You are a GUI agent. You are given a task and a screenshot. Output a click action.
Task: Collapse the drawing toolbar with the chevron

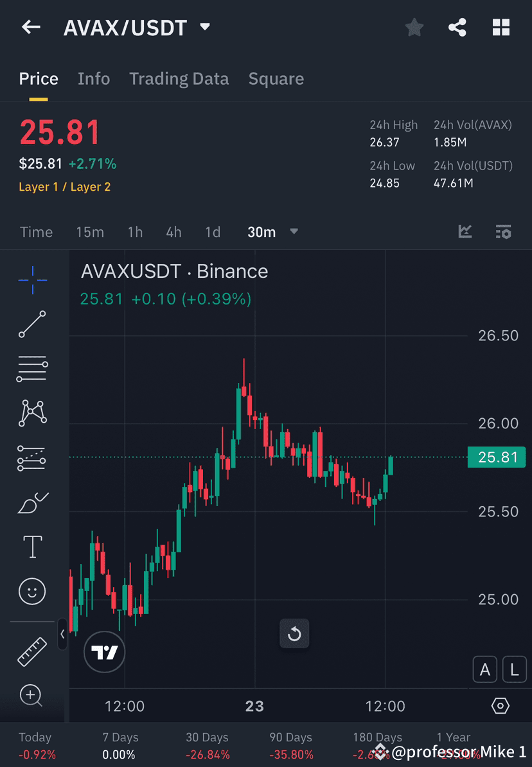pyautogui.click(x=62, y=635)
